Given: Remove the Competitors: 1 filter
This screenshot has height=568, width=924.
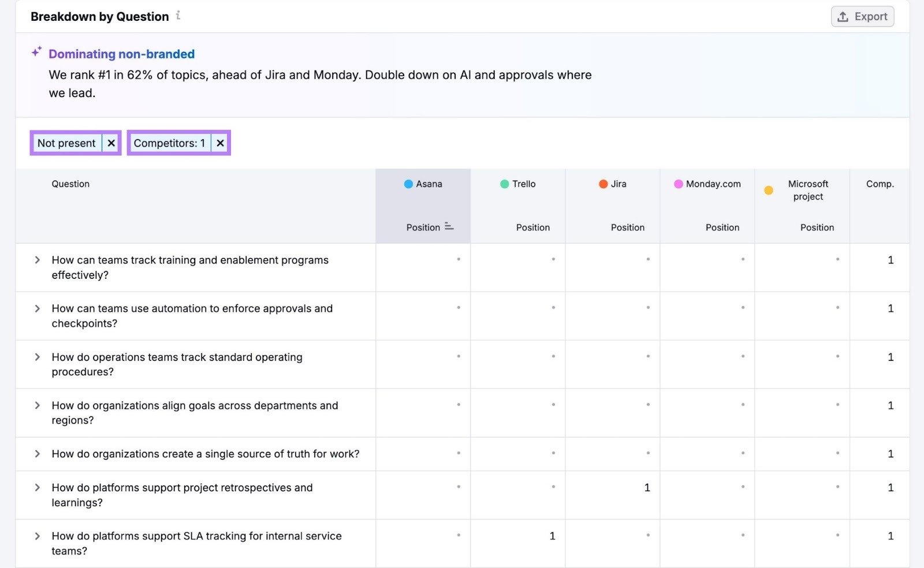Looking at the screenshot, I should (x=220, y=143).
